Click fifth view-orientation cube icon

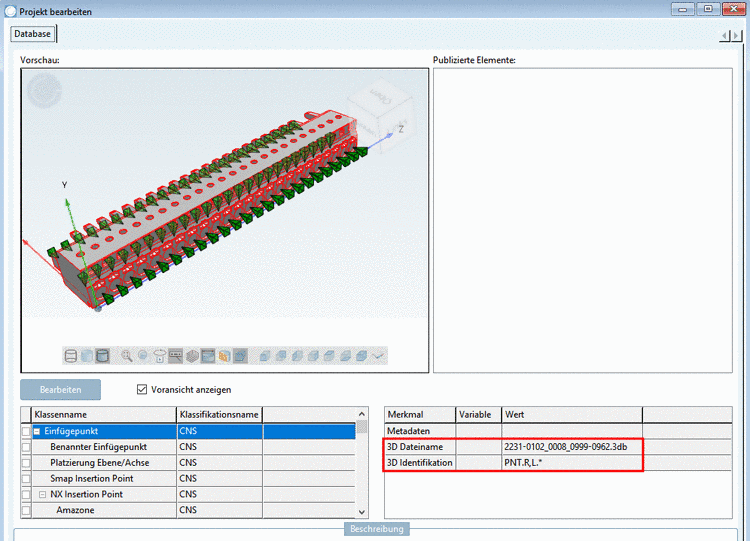[x=329, y=356]
